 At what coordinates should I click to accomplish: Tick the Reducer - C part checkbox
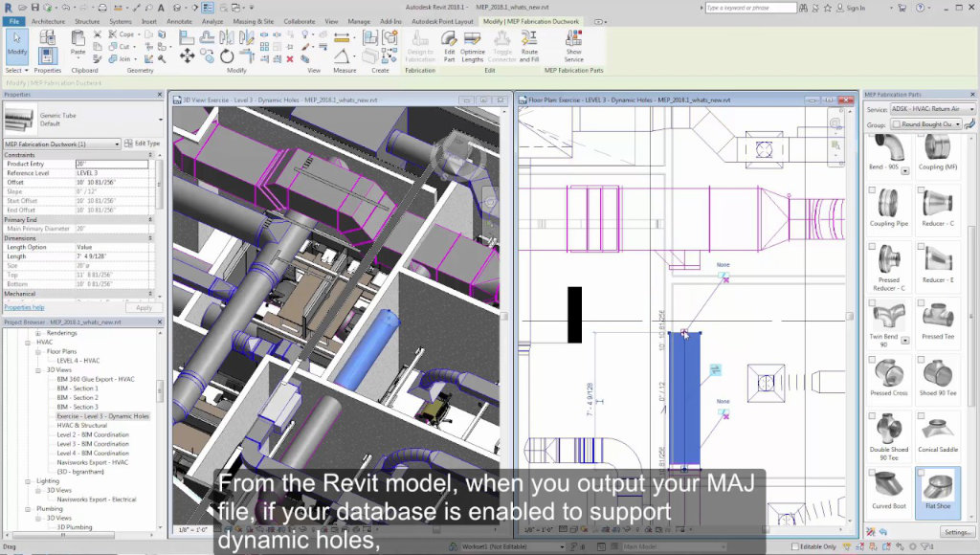click(x=921, y=190)
